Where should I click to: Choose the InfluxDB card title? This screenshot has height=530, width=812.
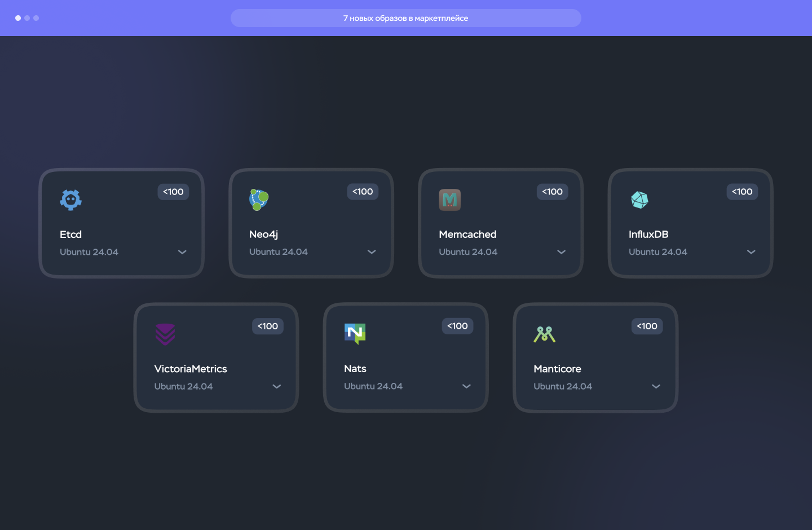[648, 235]
